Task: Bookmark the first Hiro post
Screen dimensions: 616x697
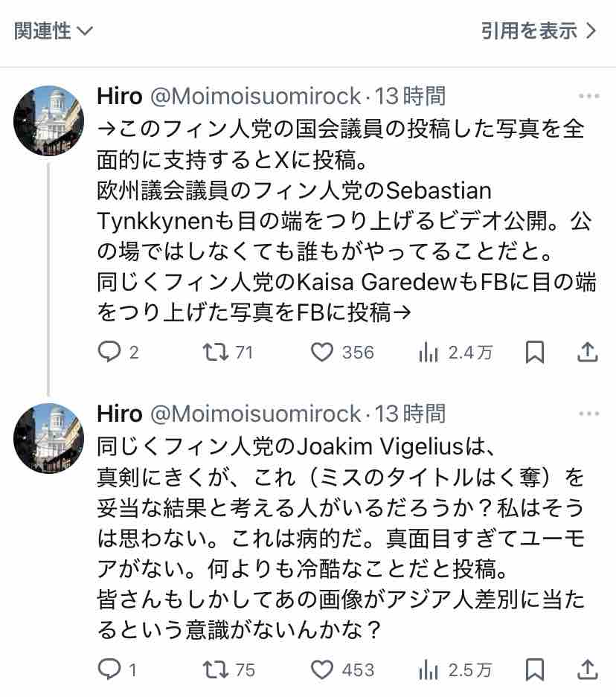Action: click(x=534, y=352)
